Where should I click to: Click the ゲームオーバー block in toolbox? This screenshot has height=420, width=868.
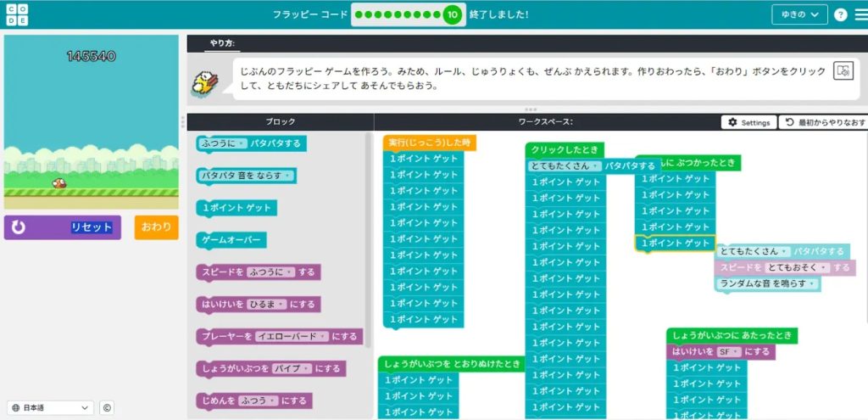[231, 240]
